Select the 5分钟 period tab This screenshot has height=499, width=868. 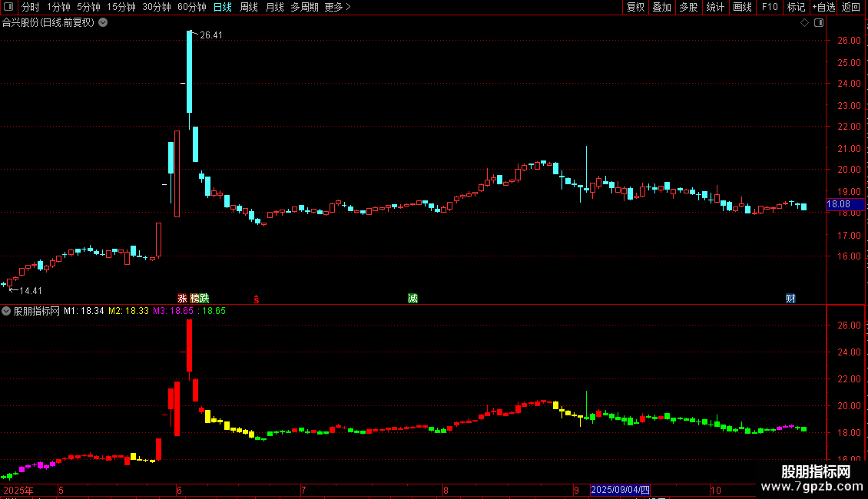point(88,7)
